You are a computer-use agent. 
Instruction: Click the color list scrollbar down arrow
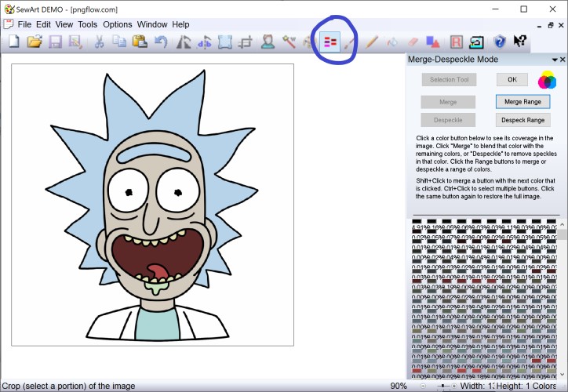[x=562, y=375]
